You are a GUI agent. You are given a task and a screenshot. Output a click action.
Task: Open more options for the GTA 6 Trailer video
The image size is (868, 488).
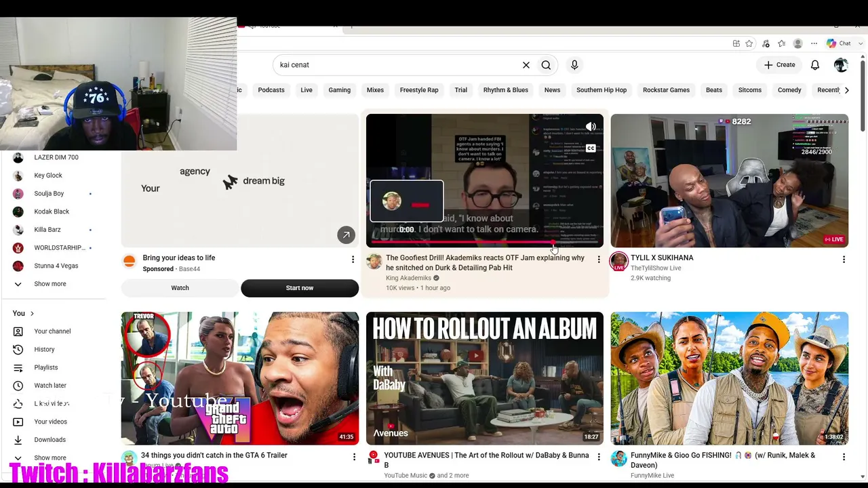(x=354, y=457)
